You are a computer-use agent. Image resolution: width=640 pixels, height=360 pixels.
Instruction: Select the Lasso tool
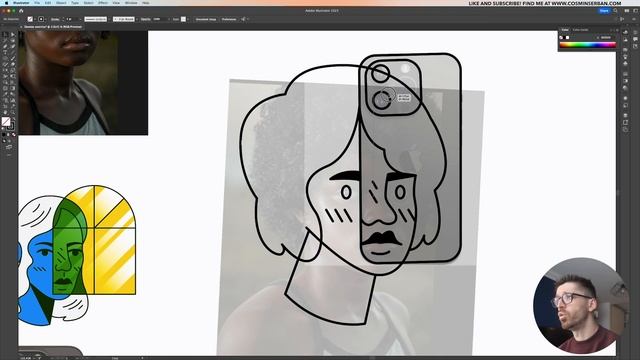pyautogui.click(x=13, y=40)
